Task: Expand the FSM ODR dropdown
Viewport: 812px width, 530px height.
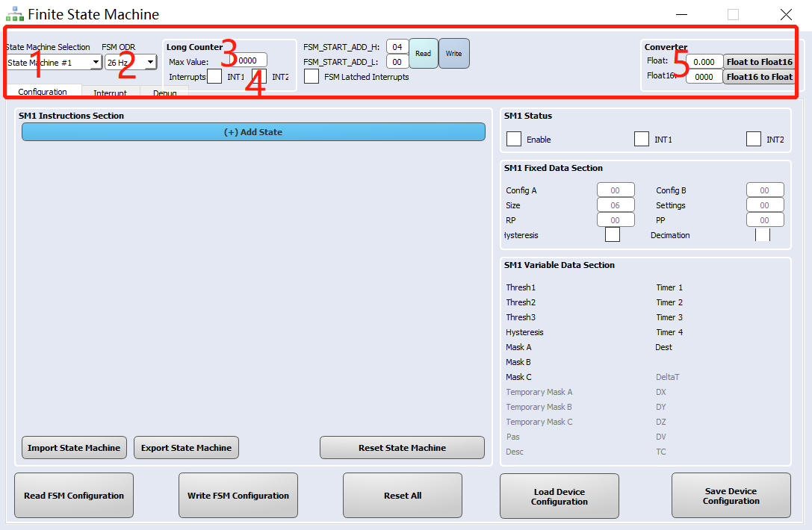Action: [150, 63]
